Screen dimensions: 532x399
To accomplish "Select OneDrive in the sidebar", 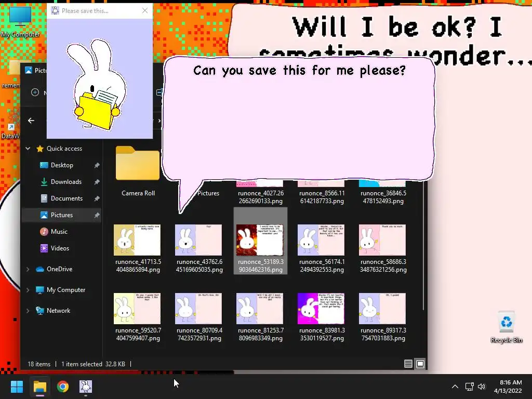I will 59,269.
